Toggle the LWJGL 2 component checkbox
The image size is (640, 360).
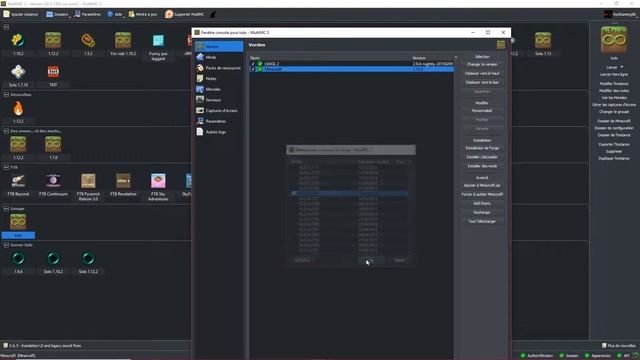pos(253,64)
